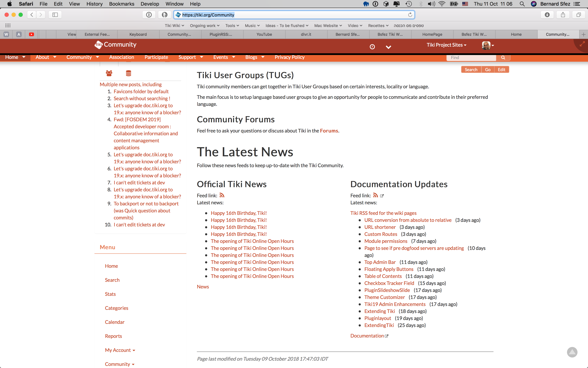Image resolution: width=588 pixels, height=368 pixels.
Task: Open the Safari downloads button
Action: tap(547, 15)
